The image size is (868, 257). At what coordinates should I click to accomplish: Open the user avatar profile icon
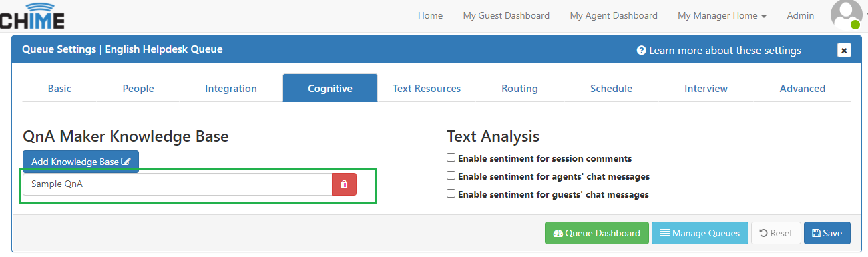tap(846, 15)
